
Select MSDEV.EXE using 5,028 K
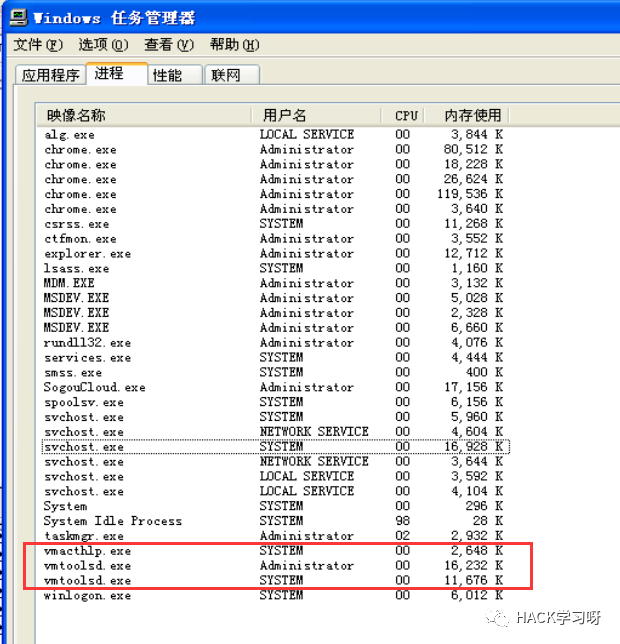[275, 297]
